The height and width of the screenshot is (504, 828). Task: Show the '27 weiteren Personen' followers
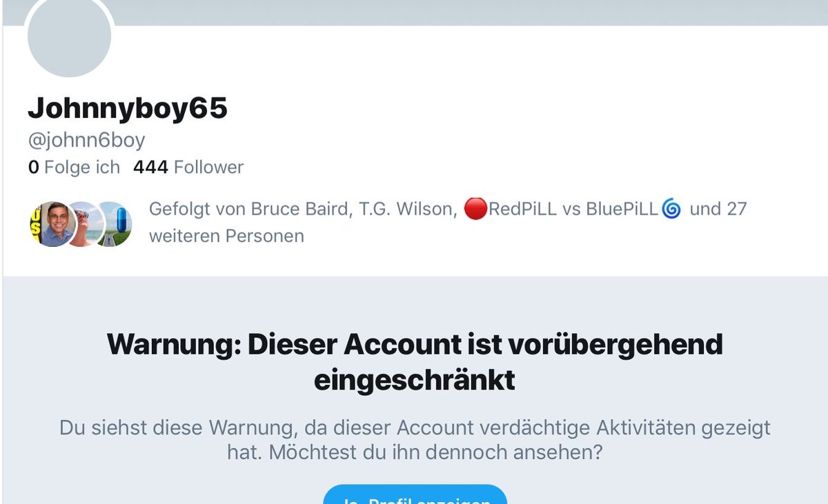pyautogui.click(x=448, y=222)
